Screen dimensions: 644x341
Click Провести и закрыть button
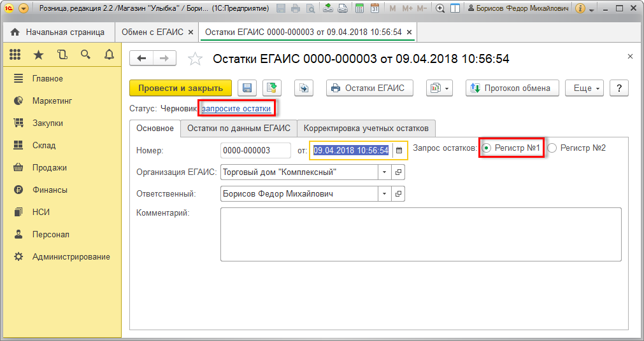(180, 88)
